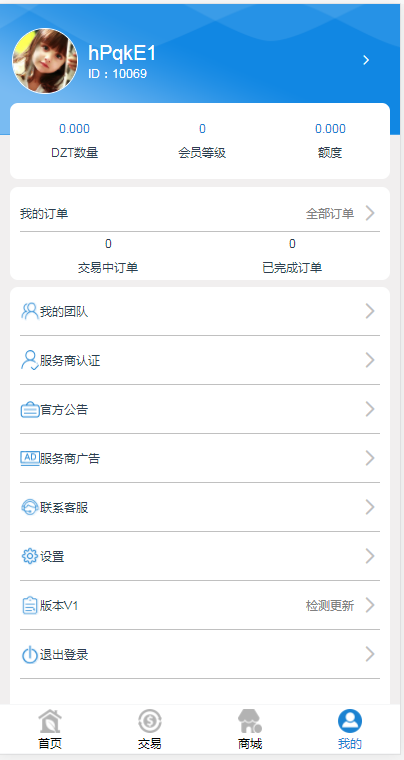Click 全部订单 link
This screenshot has height=760, width=404.
(x=330, y=213)
